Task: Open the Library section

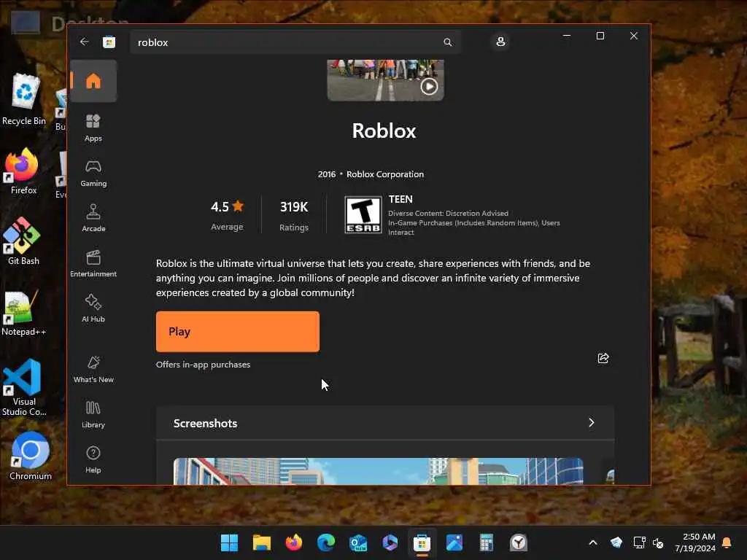Action: [93, 414]
